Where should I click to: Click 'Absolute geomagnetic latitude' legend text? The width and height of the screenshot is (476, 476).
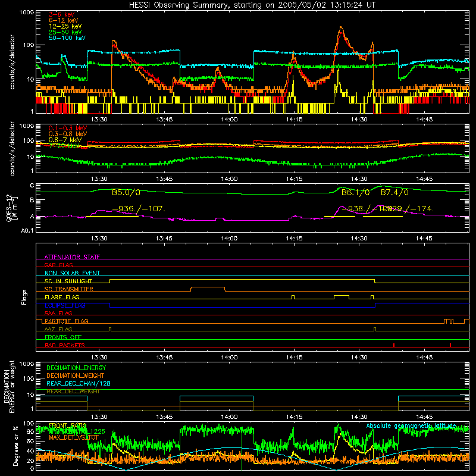pos(411,425)
